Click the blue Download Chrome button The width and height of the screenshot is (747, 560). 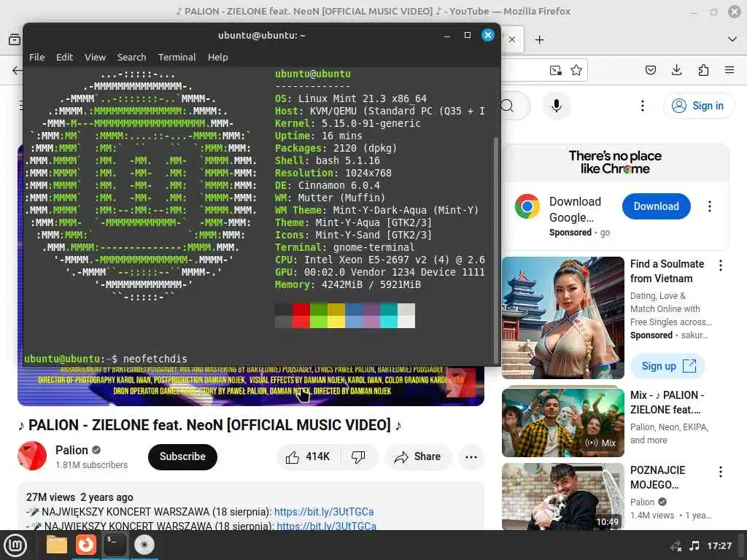click(x=656, y=206)
